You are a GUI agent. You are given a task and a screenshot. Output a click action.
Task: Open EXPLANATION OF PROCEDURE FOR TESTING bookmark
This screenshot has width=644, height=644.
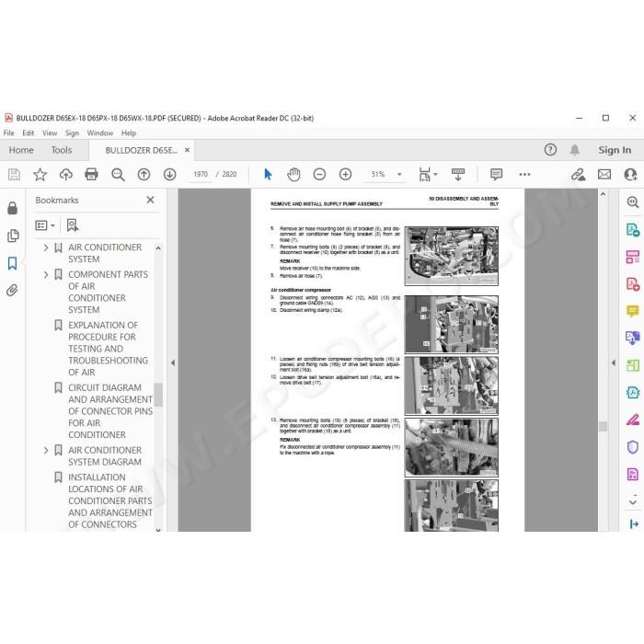(108, 349)
